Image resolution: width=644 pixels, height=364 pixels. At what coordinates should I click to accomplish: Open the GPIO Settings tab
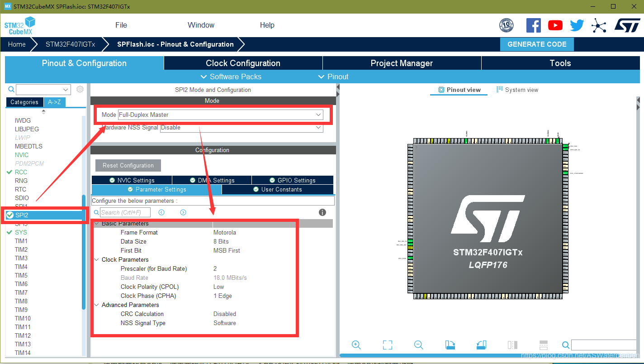[x=293, y=180]
